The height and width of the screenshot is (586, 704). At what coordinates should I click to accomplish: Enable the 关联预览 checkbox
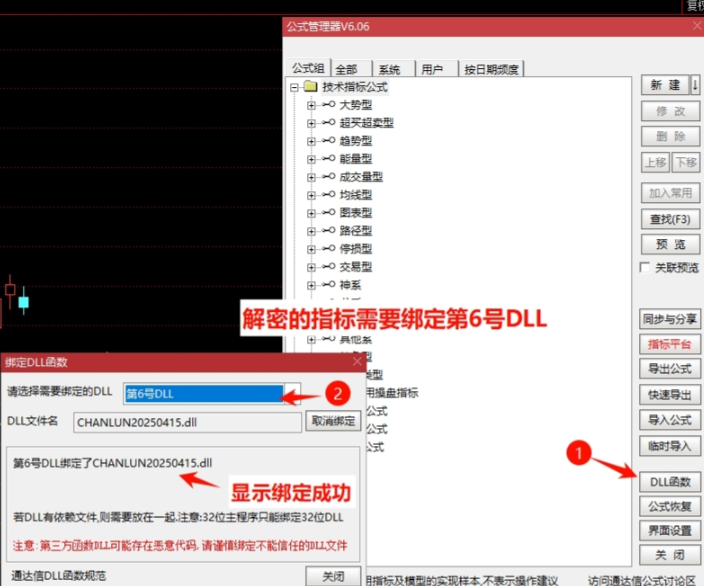[x=645, y=268]
